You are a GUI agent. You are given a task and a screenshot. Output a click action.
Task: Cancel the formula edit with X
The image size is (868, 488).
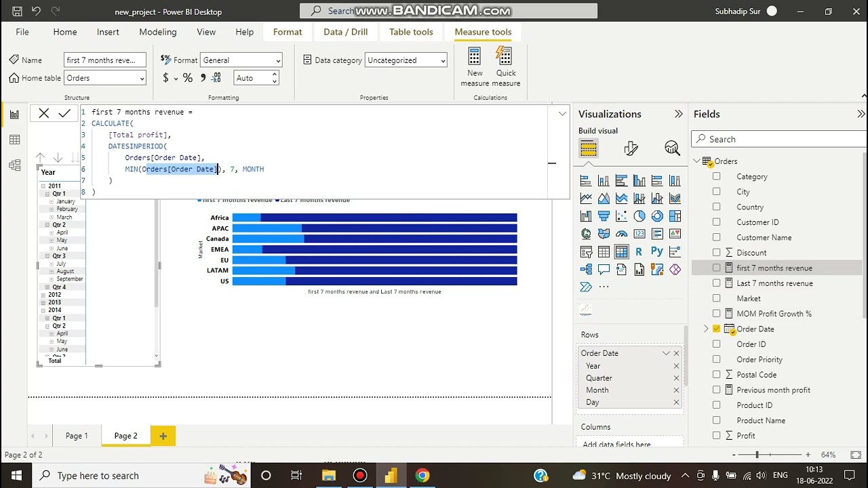click(x=43, y=114)
